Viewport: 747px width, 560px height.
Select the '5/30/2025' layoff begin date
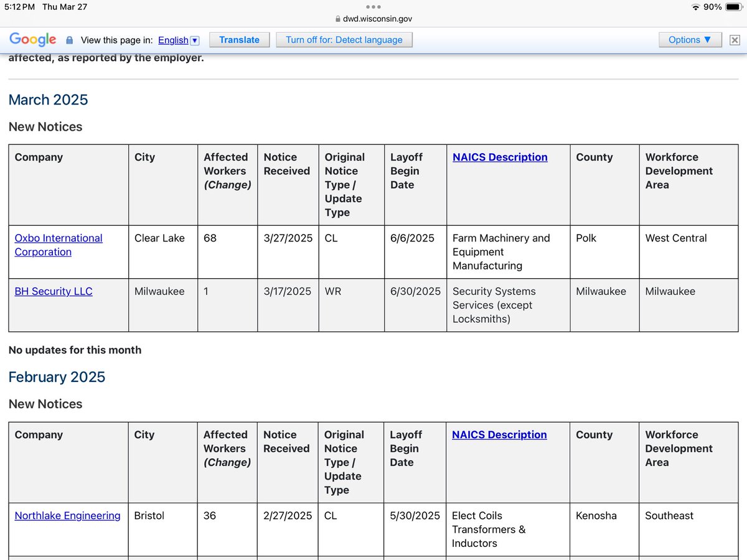pos(415,529)
